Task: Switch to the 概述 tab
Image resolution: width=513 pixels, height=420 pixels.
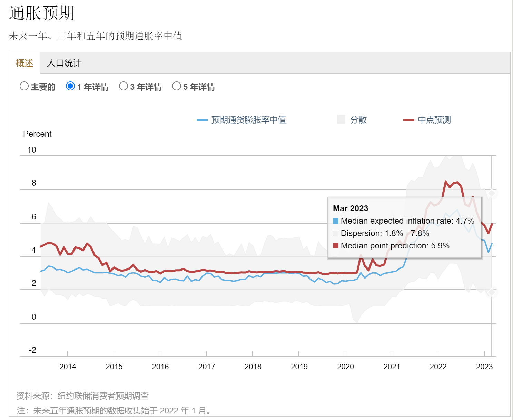Action: point(24,63)
